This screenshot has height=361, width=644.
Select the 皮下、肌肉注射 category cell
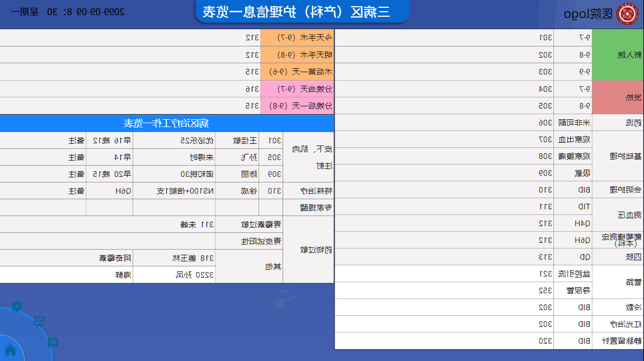click(x=308, y=157)
